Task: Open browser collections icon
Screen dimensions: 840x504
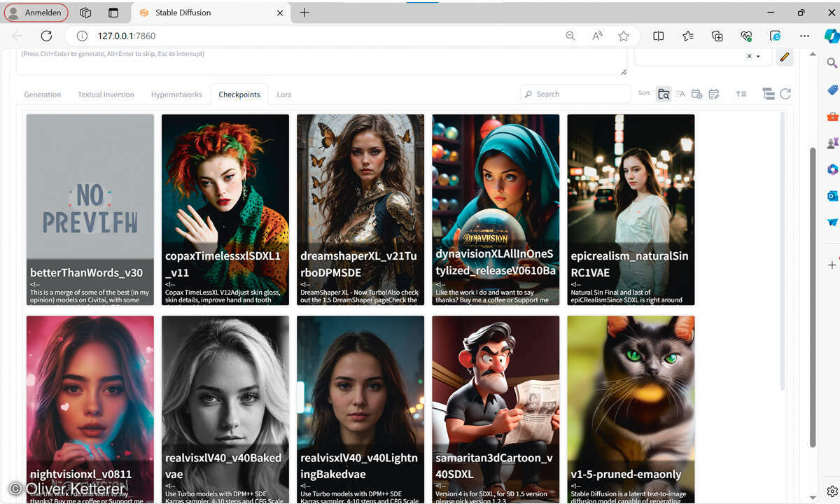Action: pyautogui.click(x=717, y=36)
